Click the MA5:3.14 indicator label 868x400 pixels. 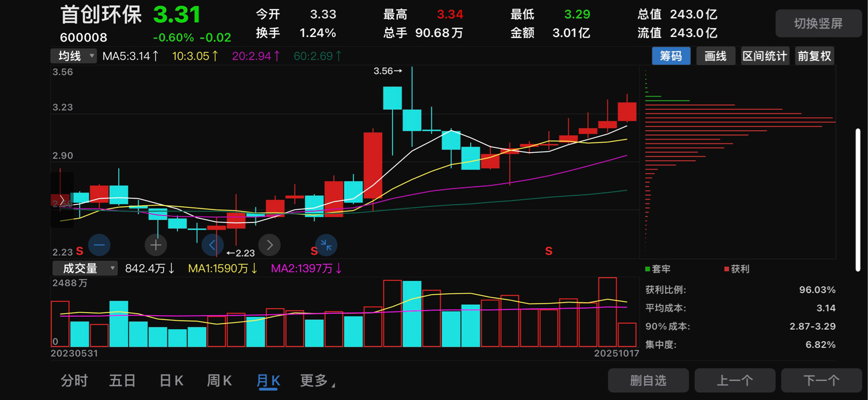[130, 56]
